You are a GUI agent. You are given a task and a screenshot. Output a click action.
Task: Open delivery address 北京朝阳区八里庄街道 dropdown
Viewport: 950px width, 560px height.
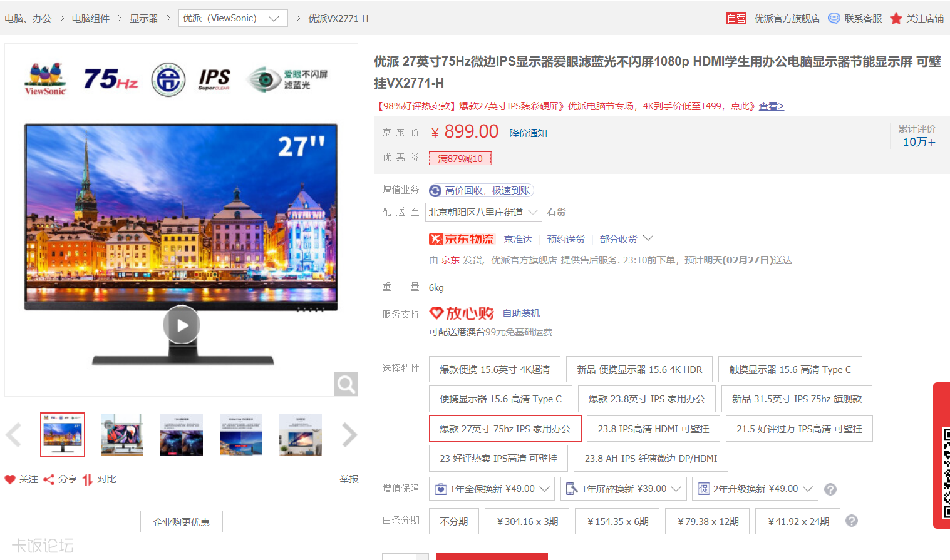(x=483, y=213)
